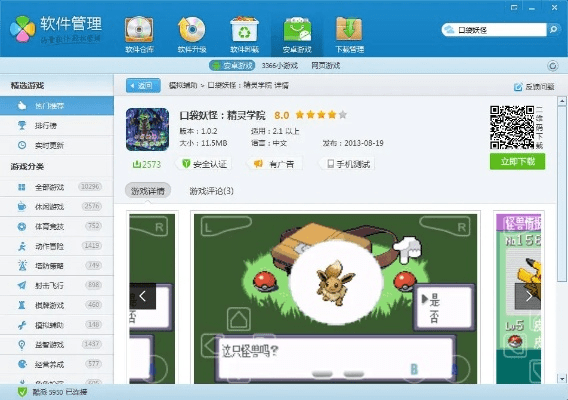The height and width of the screenshot is (400, 568).
Task: Click the magnifier search button
Action: point(553,30)
